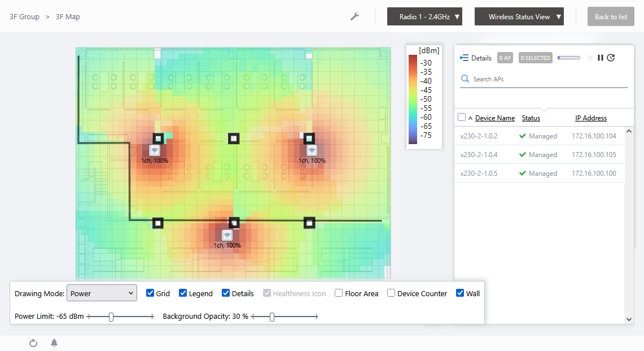Click the reload icon beside the bell
Viewport: 644px width, 351px height.
33,343
